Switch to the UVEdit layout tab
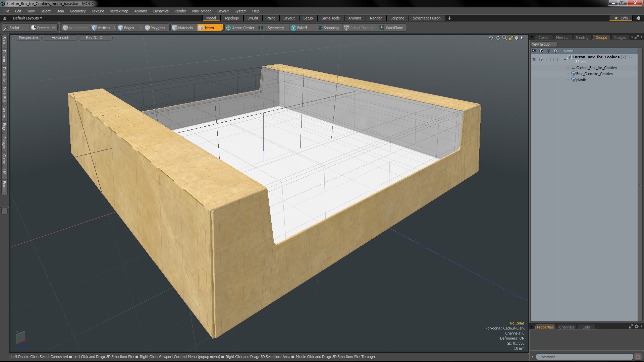Screen dimensions: 644x362 [253, 18]
